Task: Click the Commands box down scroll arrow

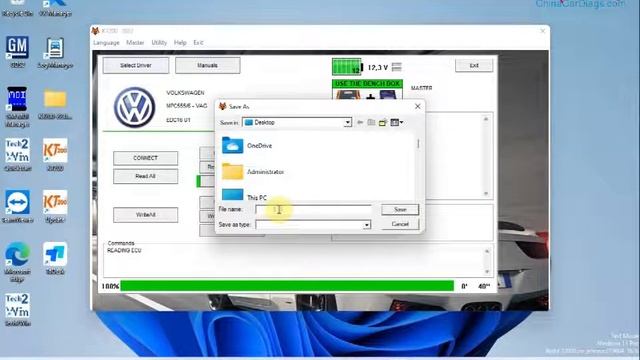Action: [x=487, y=271]
